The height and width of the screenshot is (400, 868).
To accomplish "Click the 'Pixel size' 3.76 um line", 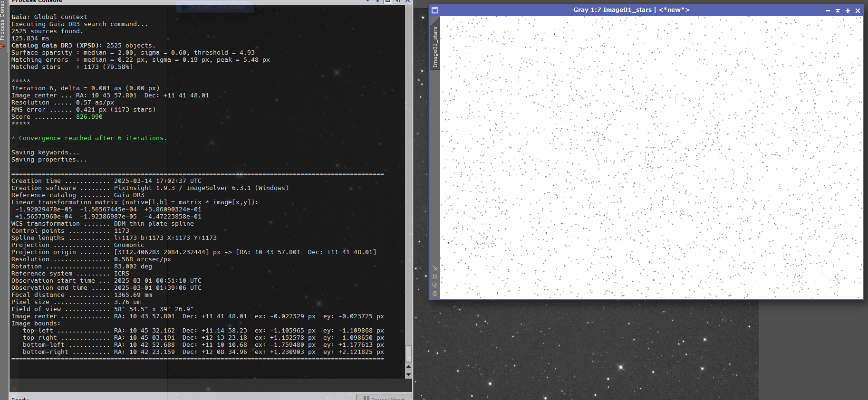I will point(76,302).
